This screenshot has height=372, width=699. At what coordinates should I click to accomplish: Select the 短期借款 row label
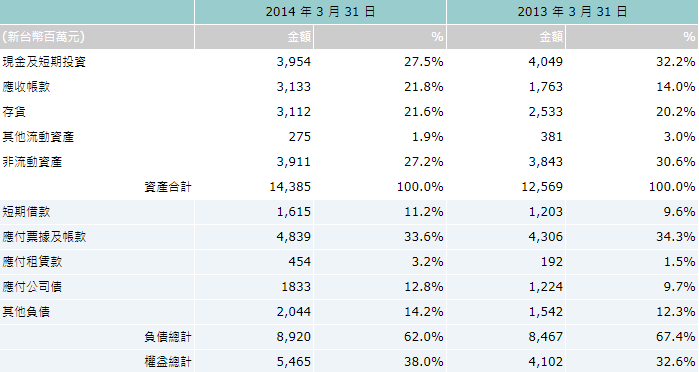point(26,211)
